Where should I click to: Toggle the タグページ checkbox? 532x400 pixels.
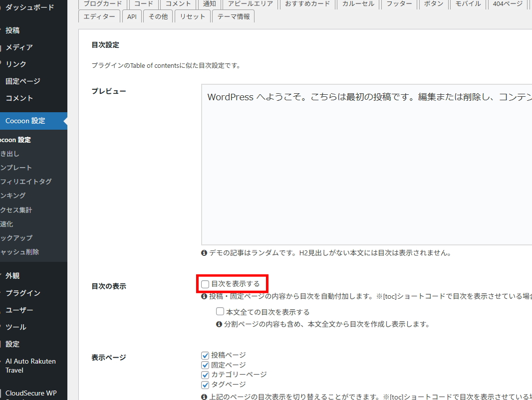pos(205,385)
